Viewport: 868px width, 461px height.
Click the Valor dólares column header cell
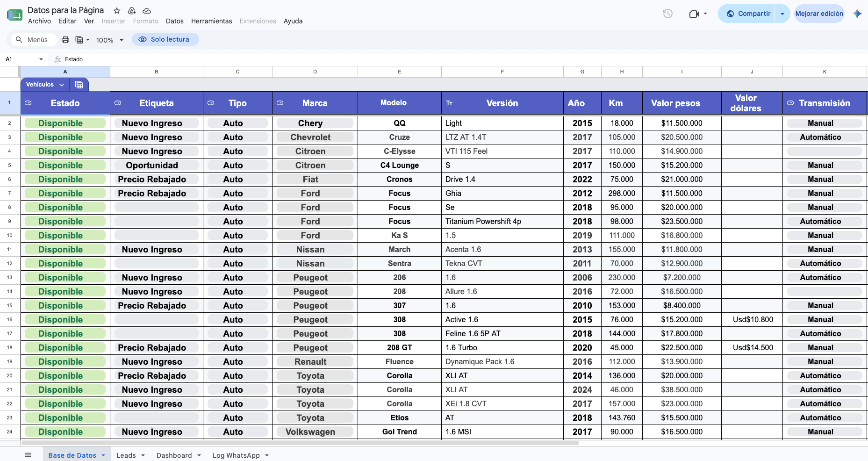pos(752,103)
